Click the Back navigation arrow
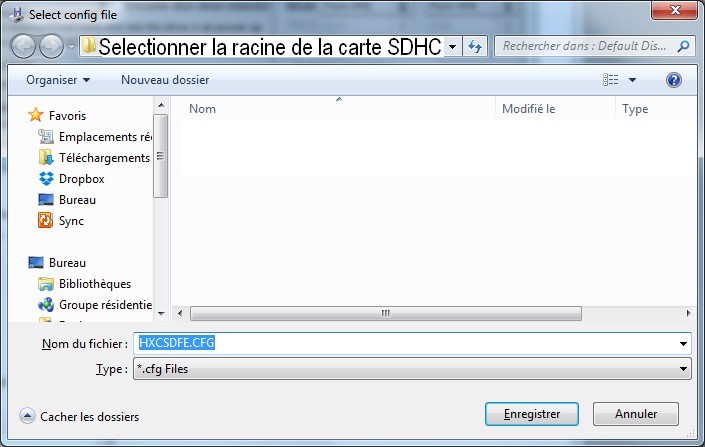This screenshot has height=447, width=705. tap(23, 46)
